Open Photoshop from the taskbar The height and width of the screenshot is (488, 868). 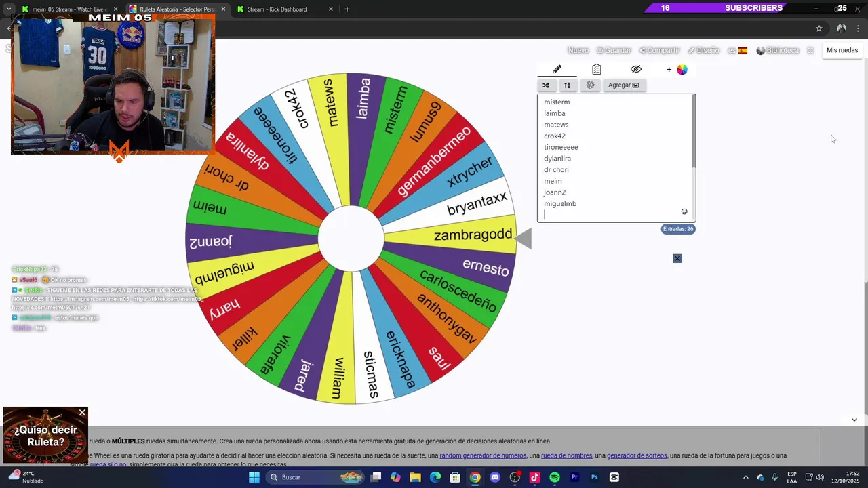[x=594, y=477]
